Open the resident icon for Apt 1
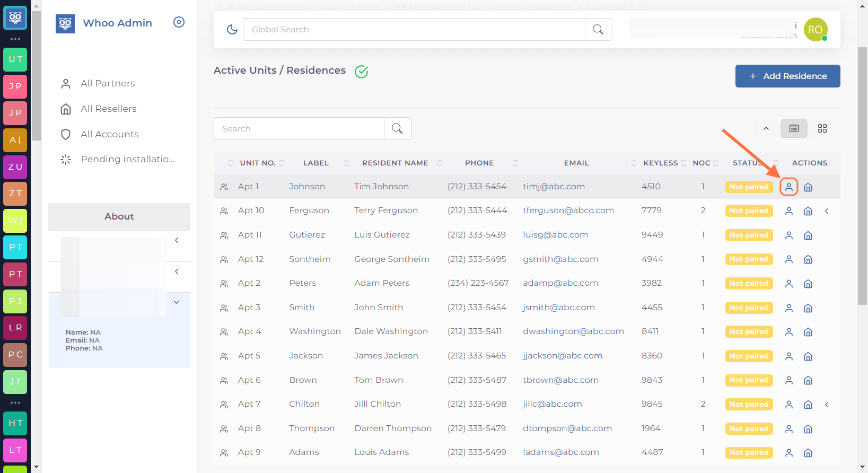Screen dimensions: 868x473 [789, 187]
